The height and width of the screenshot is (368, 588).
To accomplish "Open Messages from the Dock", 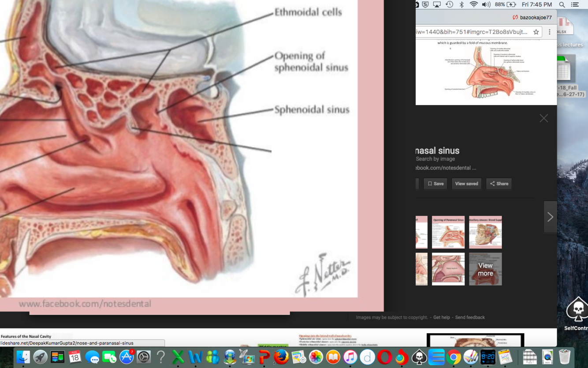I will pos(92,357).
